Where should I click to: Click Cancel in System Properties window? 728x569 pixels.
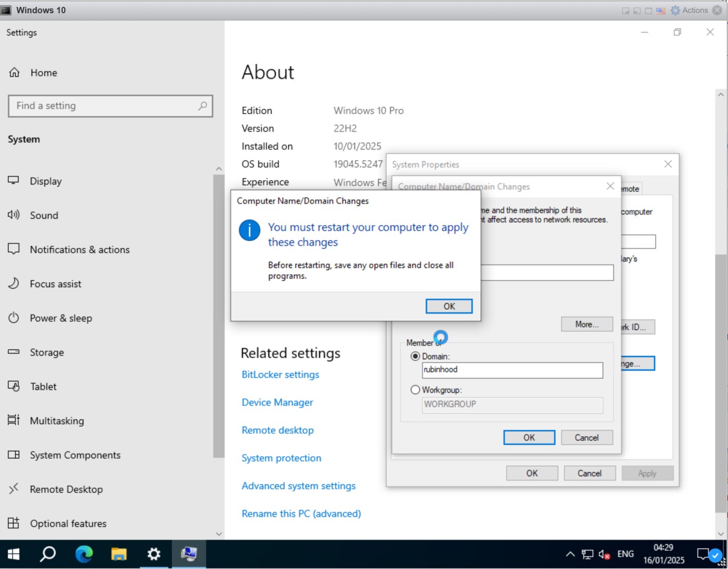point(589,474)
